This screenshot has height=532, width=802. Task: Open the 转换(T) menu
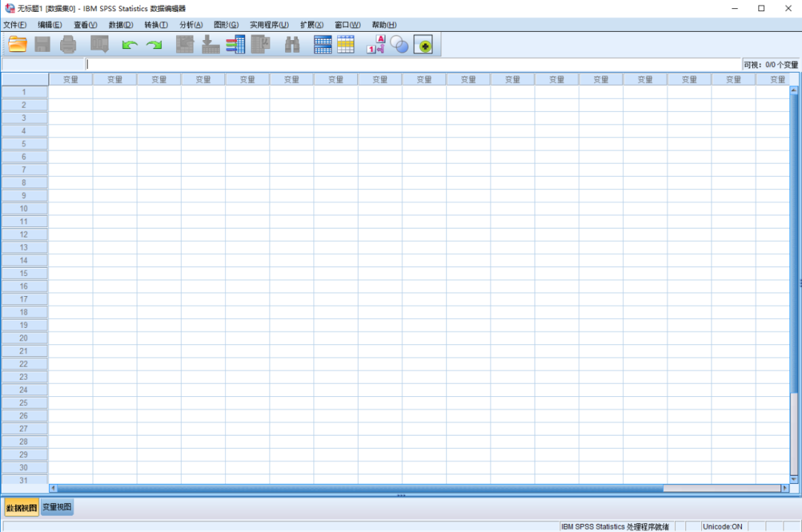coord(156,24)
